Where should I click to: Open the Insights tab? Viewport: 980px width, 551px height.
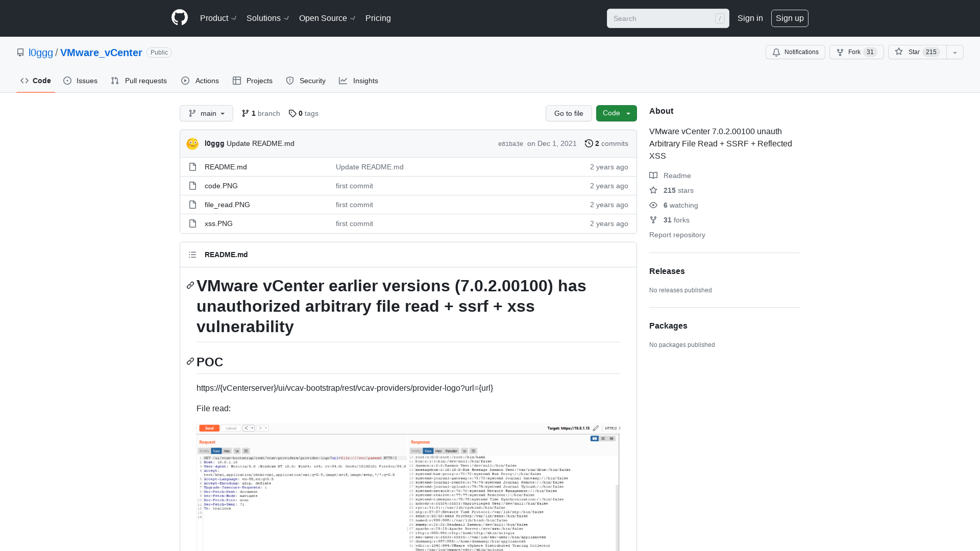358,81
